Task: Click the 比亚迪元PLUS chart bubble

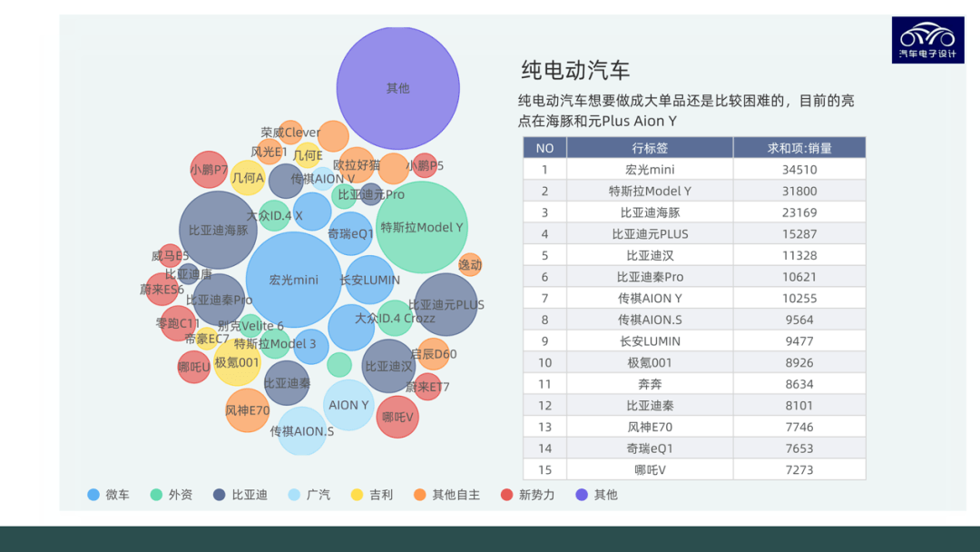Action: (446, 304)
